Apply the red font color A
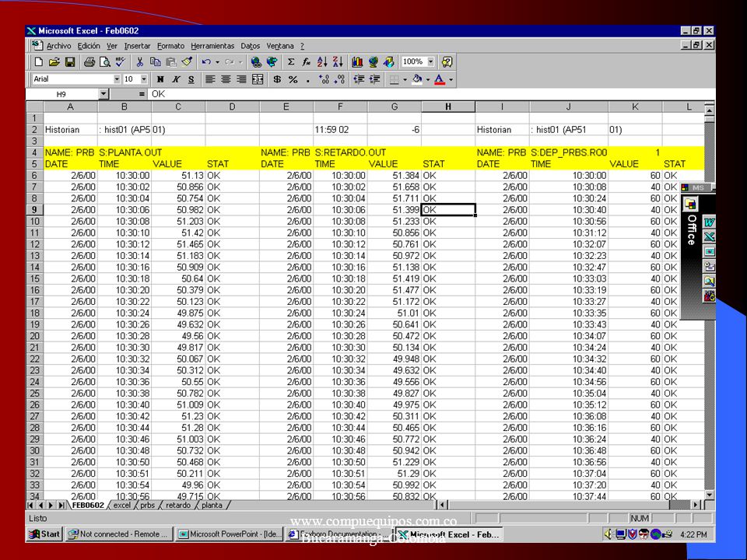Image resolution: width=747 pixels, height=560 pixels. click(x=440, y=79)
